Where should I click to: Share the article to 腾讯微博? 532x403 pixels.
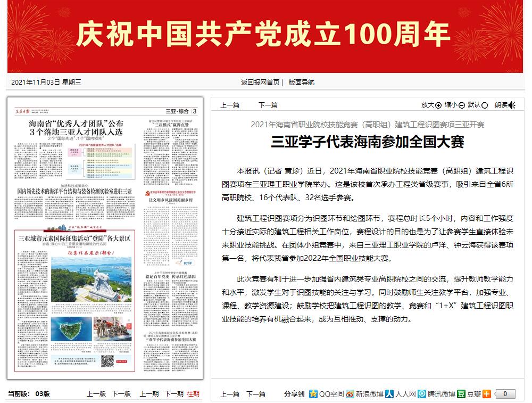pyautogui.click(x=421, y=395)
